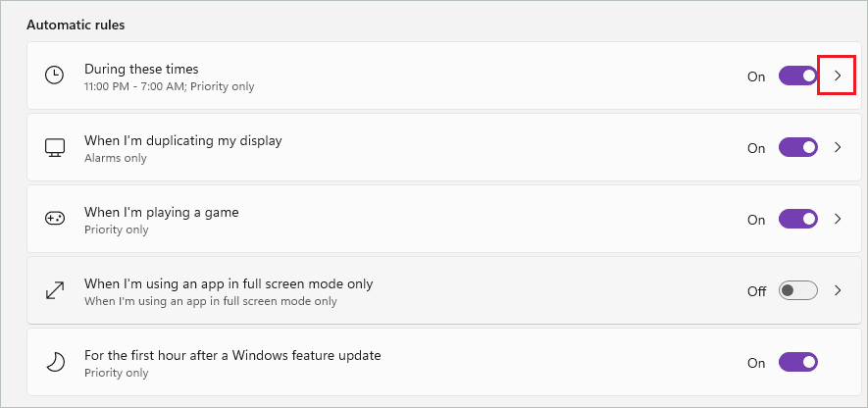Enable the full screen mode only toggle
This screenshot has height=408, width=868.
coord(797,290)
